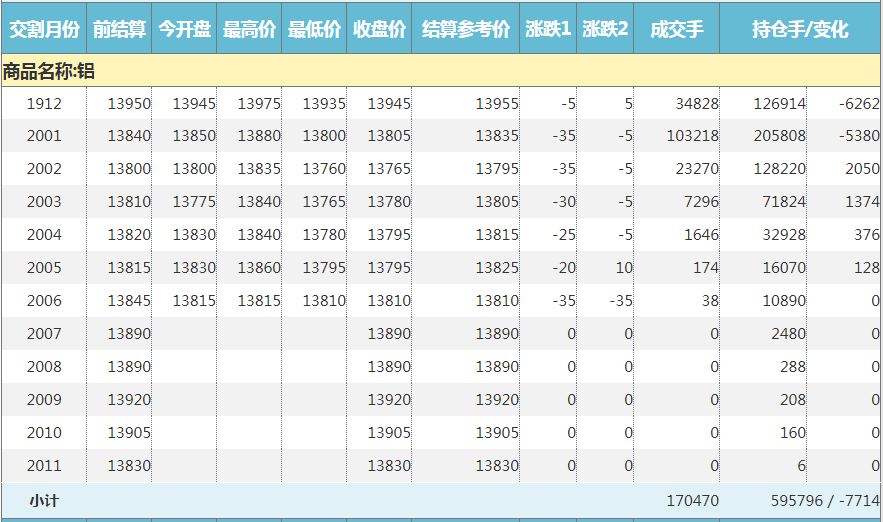Click the 涨跌2 column header
The image size is (883, 522).
click(x=605, y=29)
